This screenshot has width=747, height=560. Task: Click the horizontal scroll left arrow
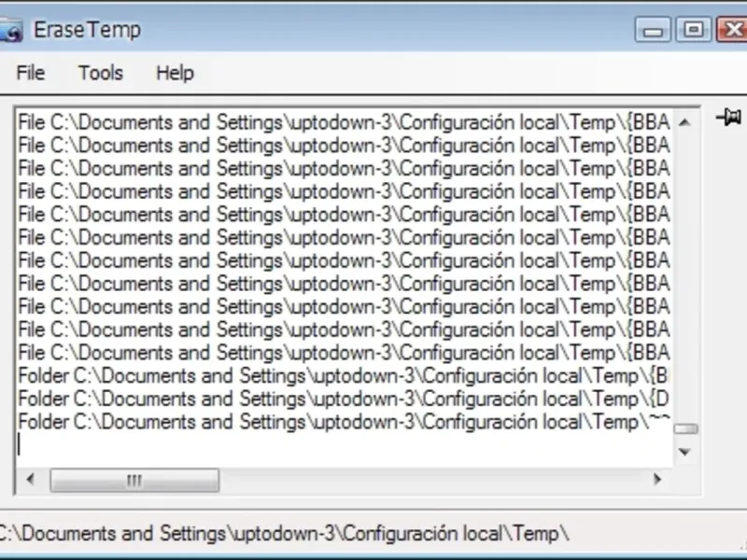click(31, 480)
